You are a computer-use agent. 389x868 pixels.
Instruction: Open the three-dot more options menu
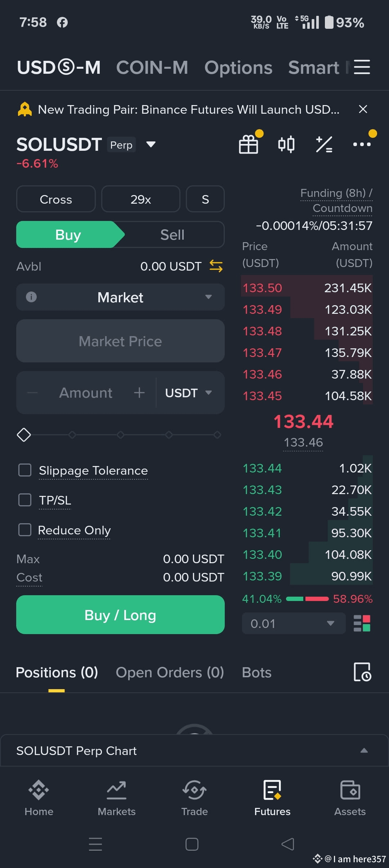(362, 144)
